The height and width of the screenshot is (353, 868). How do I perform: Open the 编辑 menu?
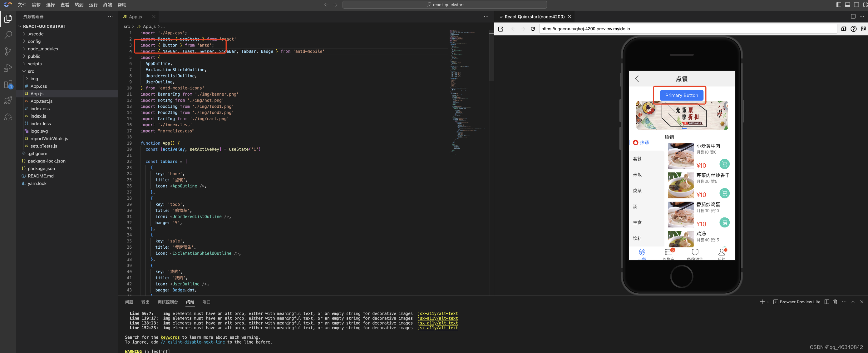tap(36, 5)
